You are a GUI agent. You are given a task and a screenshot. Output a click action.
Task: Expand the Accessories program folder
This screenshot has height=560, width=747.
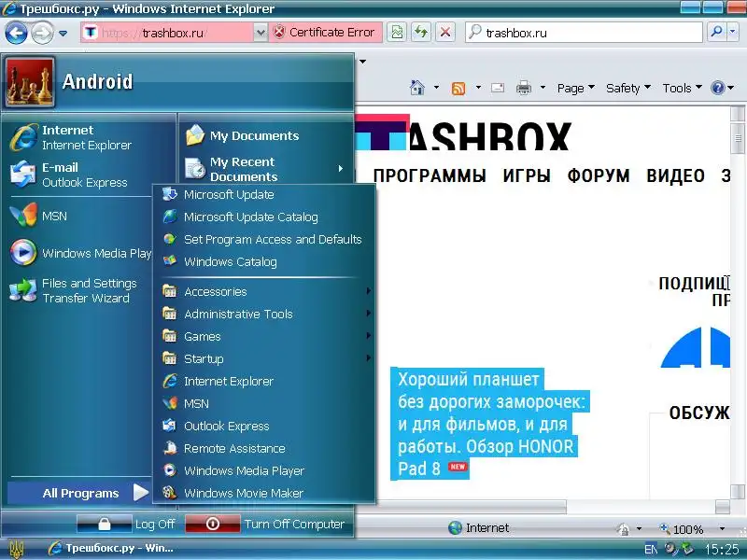(264, 291)
